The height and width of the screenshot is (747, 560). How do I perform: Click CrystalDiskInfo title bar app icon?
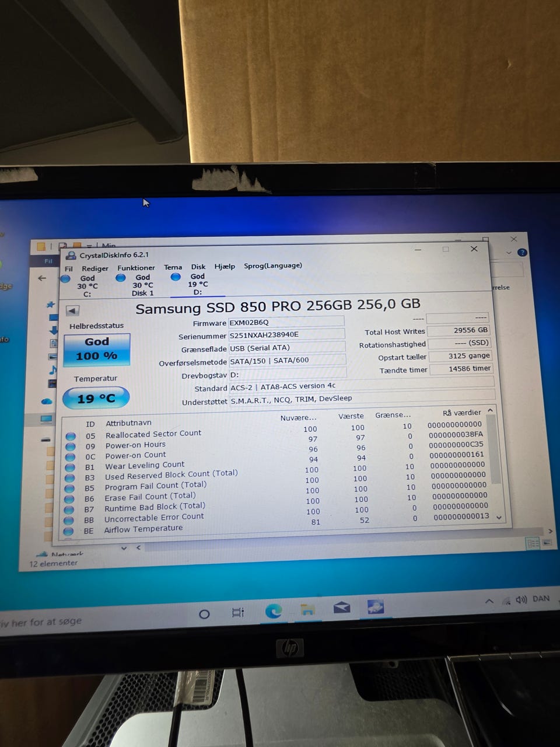point(71,256)
